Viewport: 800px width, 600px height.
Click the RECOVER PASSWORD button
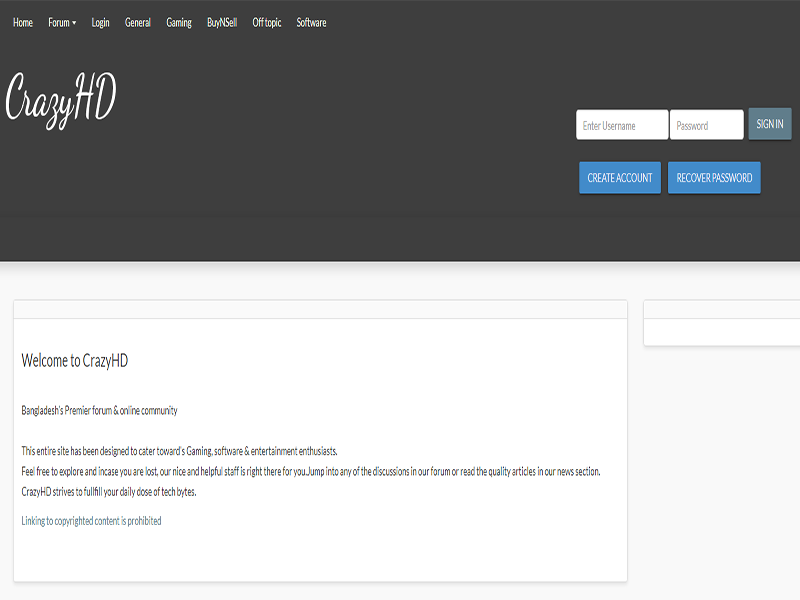(714, 178)
